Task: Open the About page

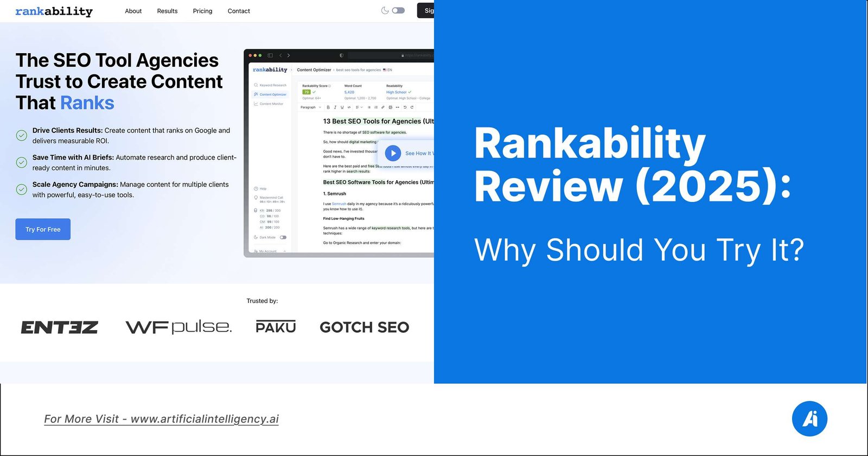Action: coord(133,11)
